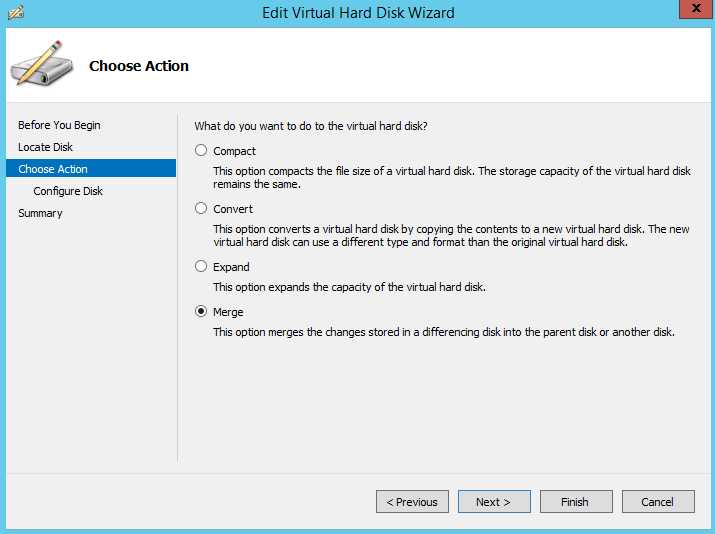Screen dimensions: 715x534
Task: Open the Choose Action step in sidebar
Action: (x=91, y=169)
